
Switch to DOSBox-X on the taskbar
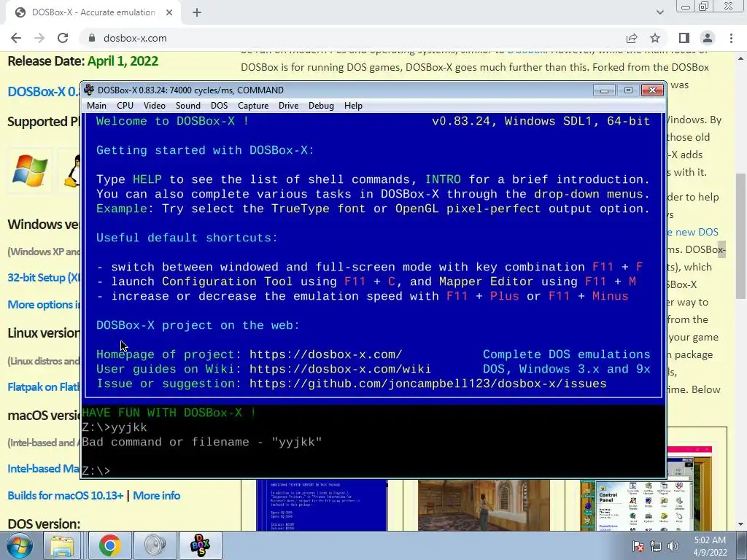click(200, 545)
